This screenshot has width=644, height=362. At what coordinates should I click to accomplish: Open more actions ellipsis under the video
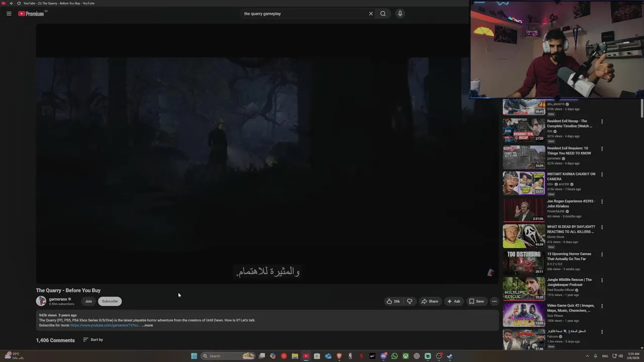click(x=494, y=301)
